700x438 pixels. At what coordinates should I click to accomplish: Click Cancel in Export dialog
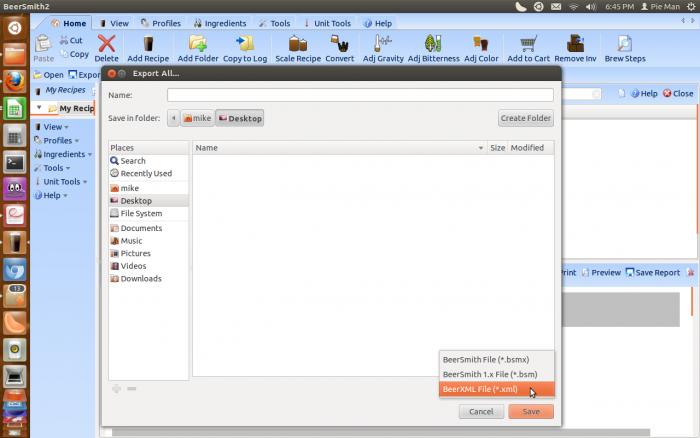(x=481, y=412)
